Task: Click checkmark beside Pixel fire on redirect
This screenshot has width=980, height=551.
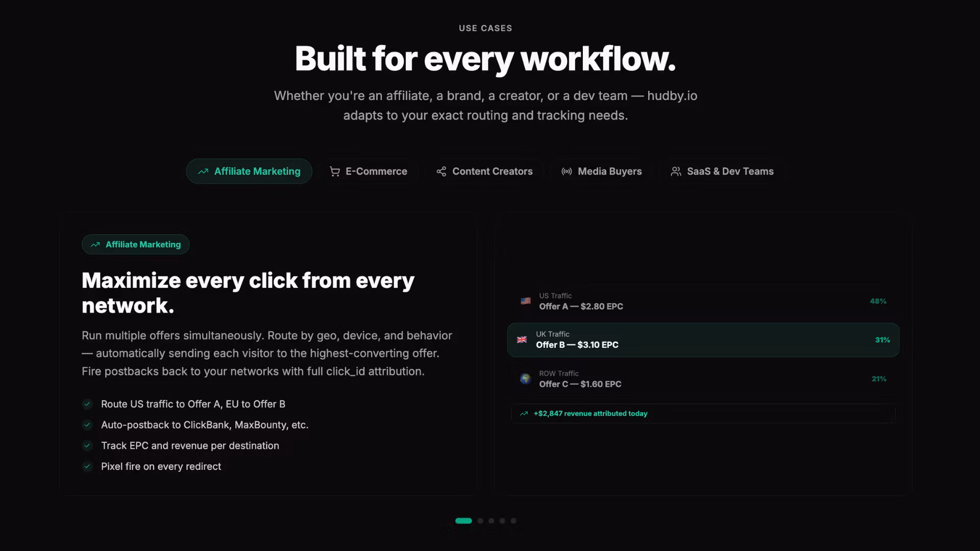Action: pos(87,466)
